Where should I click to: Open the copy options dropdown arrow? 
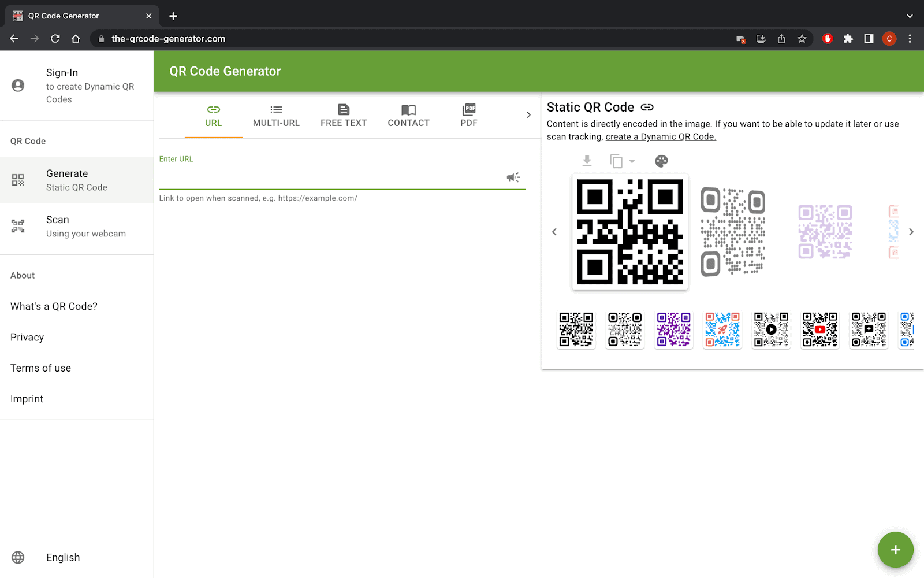click(x=632, y=161)
